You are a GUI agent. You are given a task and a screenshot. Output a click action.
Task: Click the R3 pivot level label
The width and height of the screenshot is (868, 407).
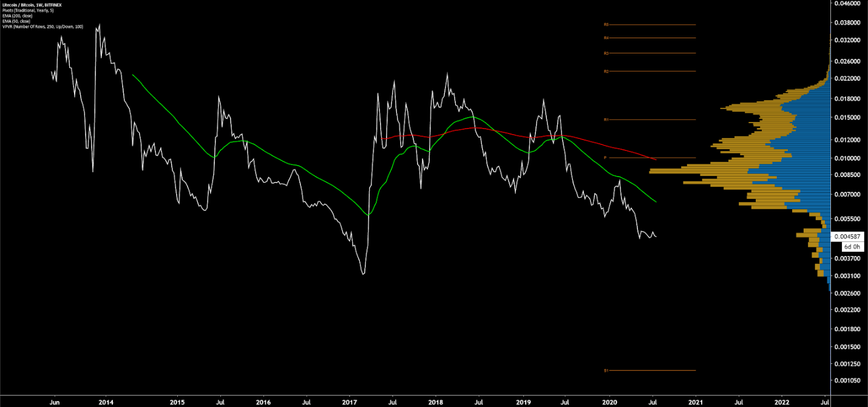coord(606,53)
